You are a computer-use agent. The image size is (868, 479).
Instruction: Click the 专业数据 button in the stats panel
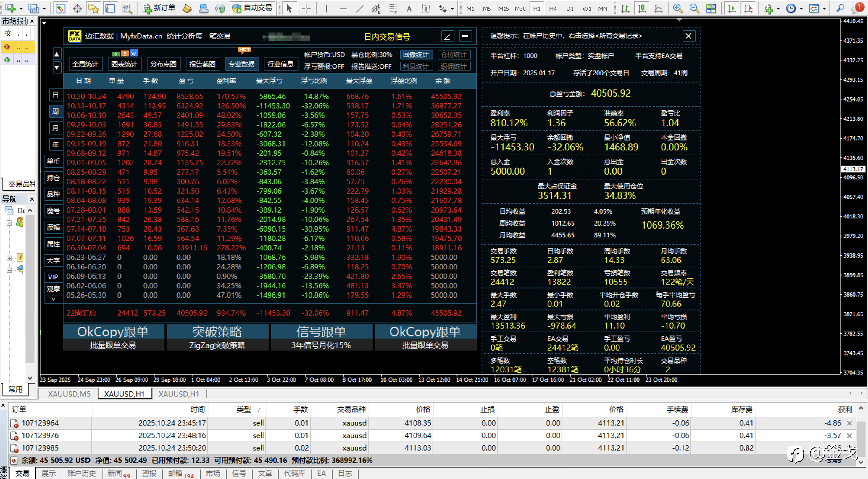pos(241,64)
